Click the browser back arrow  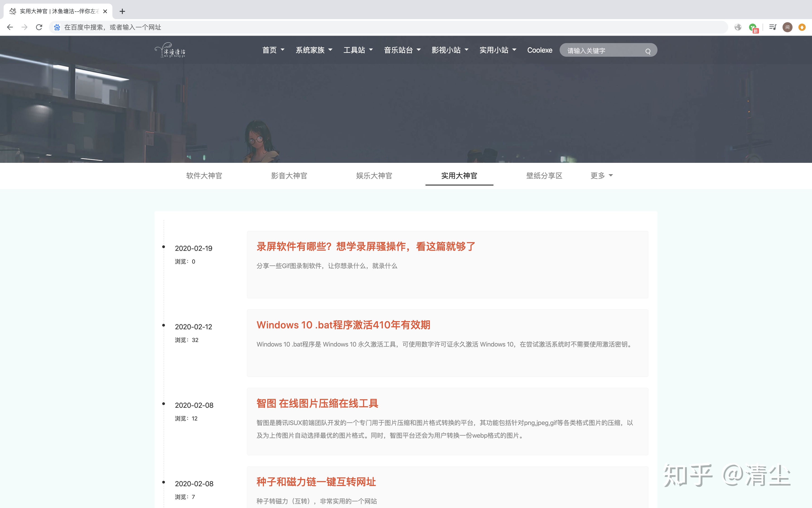(x=10, y=27)
